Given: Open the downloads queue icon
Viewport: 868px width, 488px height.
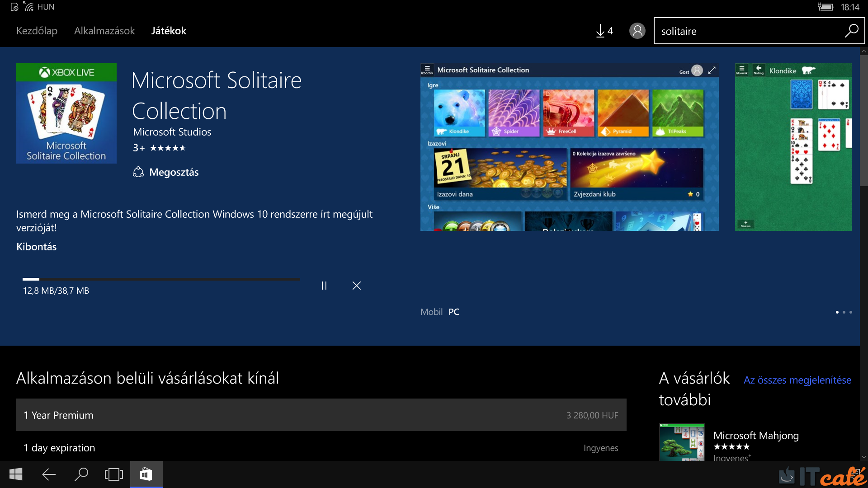Looking at the screenshot, I should (x=604, y=31).
